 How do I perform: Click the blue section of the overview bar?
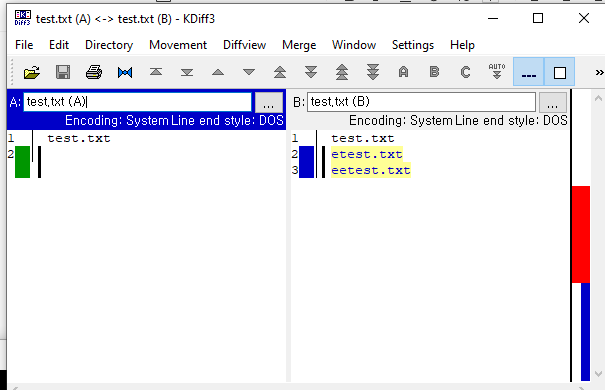point(585,332)
